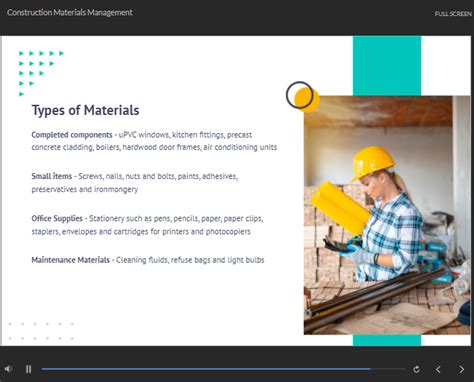Viewport: 474px width, 382px height.
Task: Replay the slide with the reload icon
Action: point(416,369)
